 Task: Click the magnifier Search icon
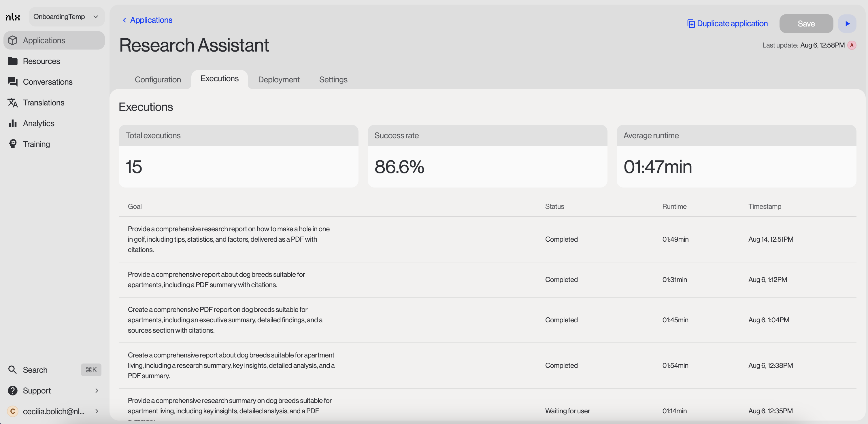click(x=13, y=370)
